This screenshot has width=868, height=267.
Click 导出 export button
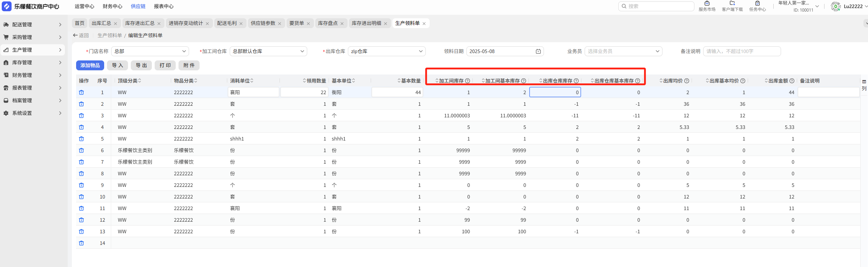coord(141,65)
